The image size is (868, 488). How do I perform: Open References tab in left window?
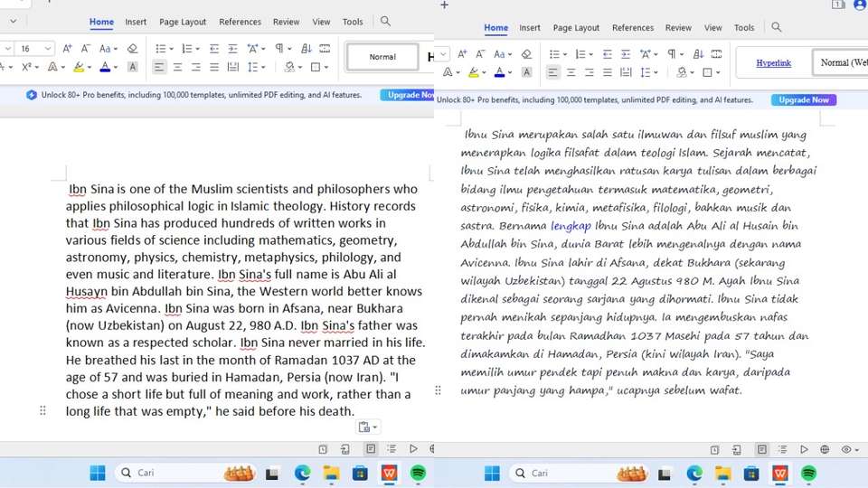click(240, 22)
